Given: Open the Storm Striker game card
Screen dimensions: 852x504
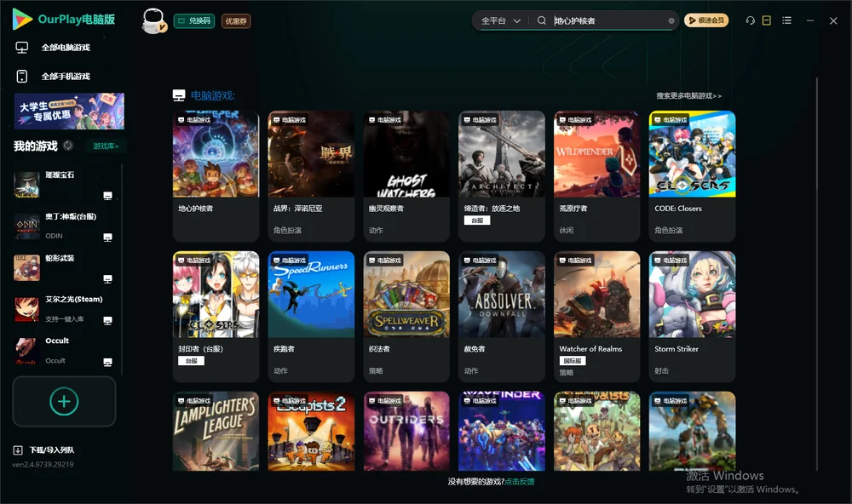Looking at the screenshot, I should pos(692,316).
